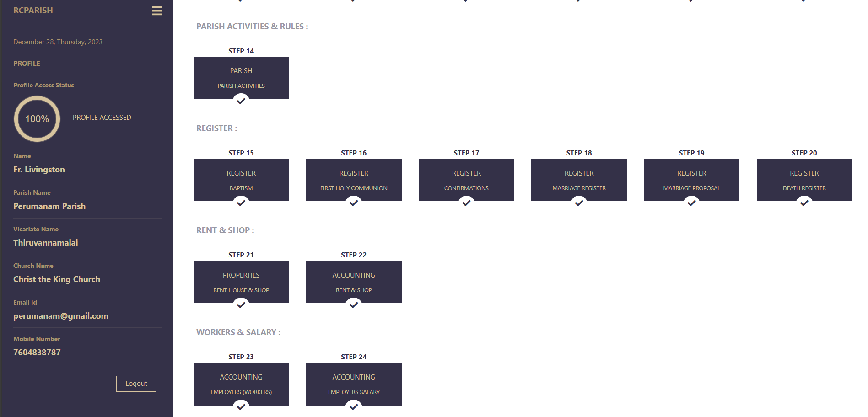
Task: Open Employers (Workers) accounting card
Action: click(241, 384)
